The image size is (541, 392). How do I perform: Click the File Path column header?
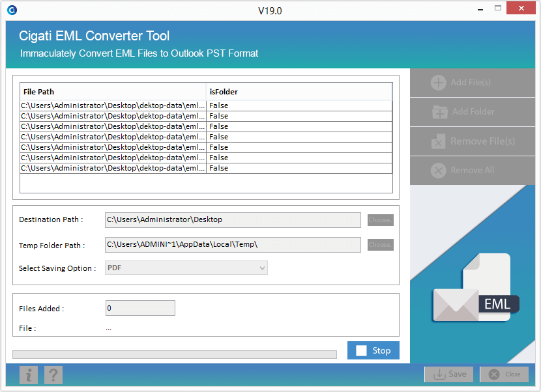(x=113, y=92)
